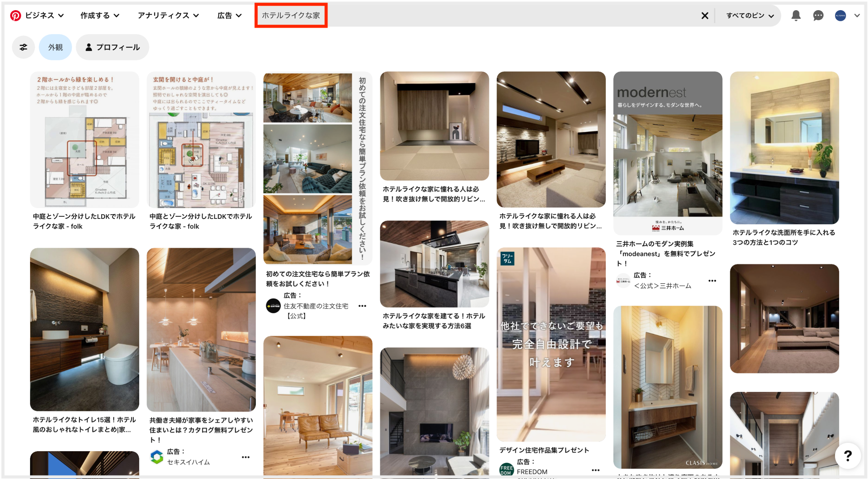Viewport: 868px width, 479px height.
Task: Click title 初めての注文住宅なら簡単プラン
Action: (x=318, y=279)
